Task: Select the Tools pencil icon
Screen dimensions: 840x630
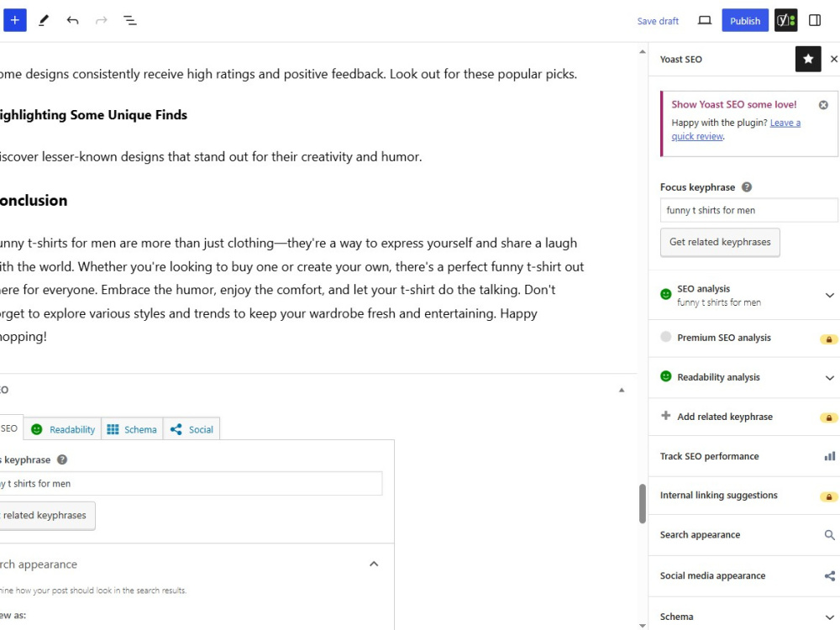Action: (44, 20)
